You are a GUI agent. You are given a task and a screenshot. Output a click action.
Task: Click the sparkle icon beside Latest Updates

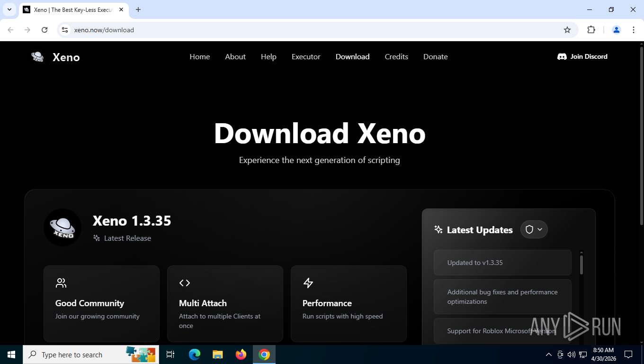[x=438, y=229]
